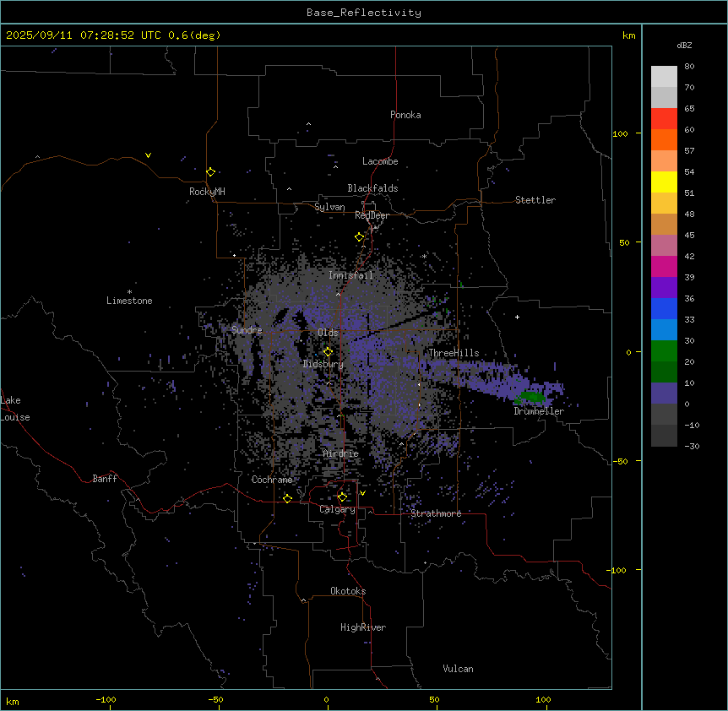Viewport: 728px width, 711px height.
Task: Click the Didsbury town label
Action: [323, 364]
